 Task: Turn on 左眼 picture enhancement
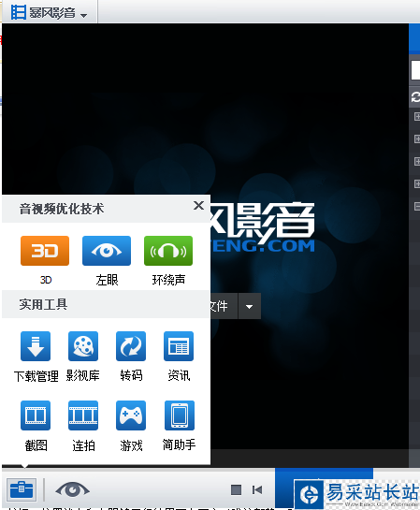107,251
